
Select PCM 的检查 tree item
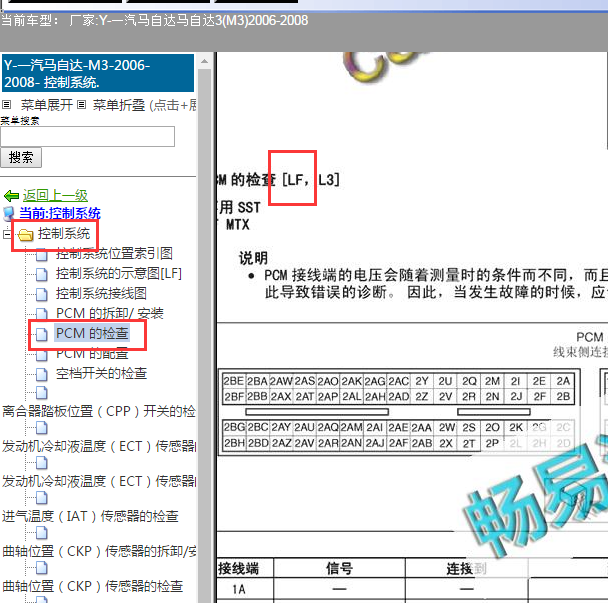pyautogui.click(x=92, y=333)
